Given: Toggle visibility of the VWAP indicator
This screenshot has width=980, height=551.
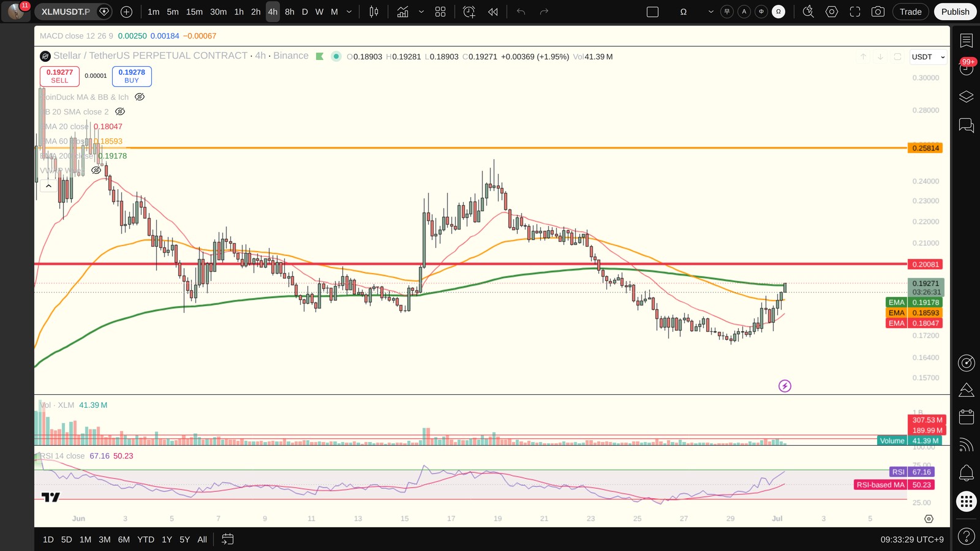Looking at the screenshot, I should (x=96, y=170).
